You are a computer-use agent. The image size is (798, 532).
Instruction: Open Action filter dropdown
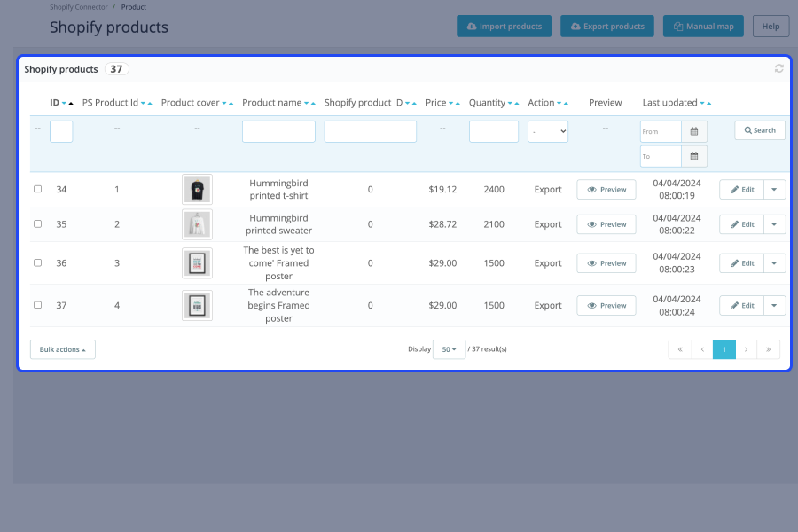[548, 131]
